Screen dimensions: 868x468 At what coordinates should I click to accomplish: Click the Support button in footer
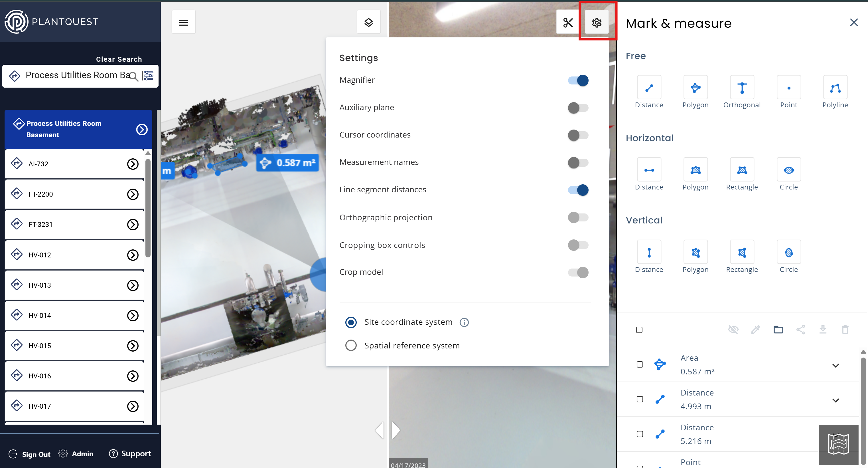pos(130,454)
